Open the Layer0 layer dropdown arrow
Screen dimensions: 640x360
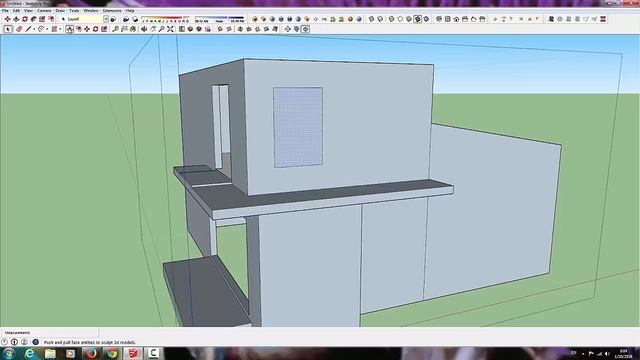(x=106, y=19)
